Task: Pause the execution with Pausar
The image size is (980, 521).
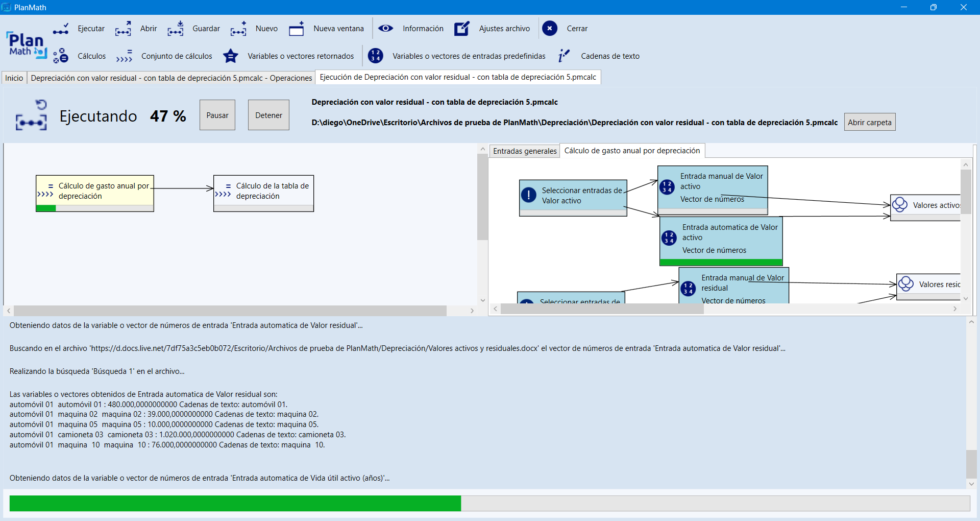Action: click(217, 115)
